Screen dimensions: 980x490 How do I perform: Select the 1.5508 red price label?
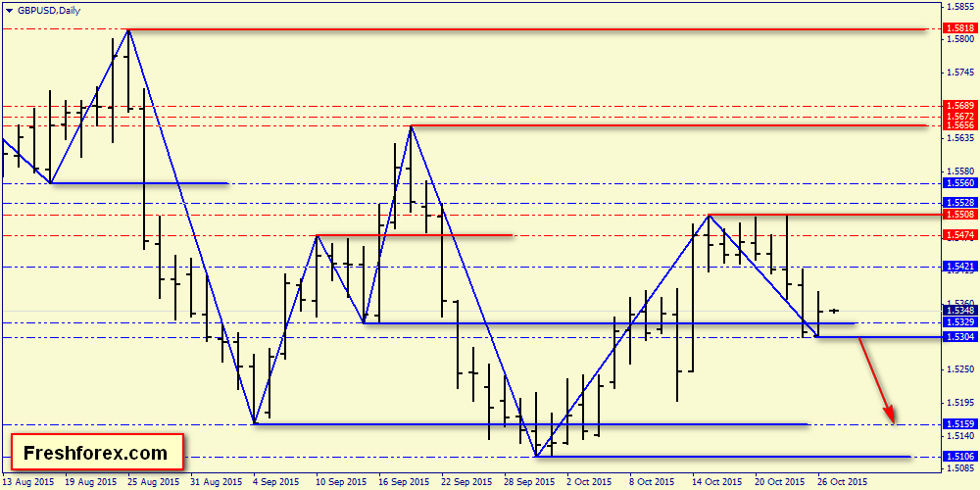coord(959,215)
